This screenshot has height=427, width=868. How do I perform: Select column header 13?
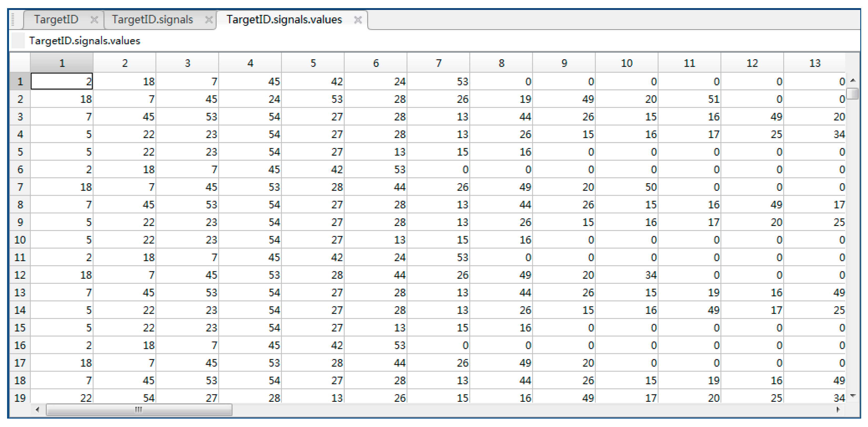(814, 63)
